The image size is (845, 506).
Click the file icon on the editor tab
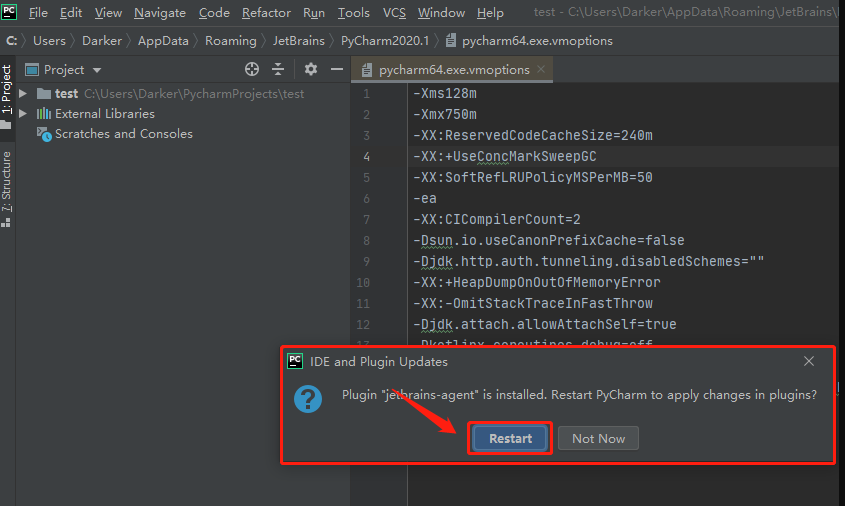click(x=367, y=70)
